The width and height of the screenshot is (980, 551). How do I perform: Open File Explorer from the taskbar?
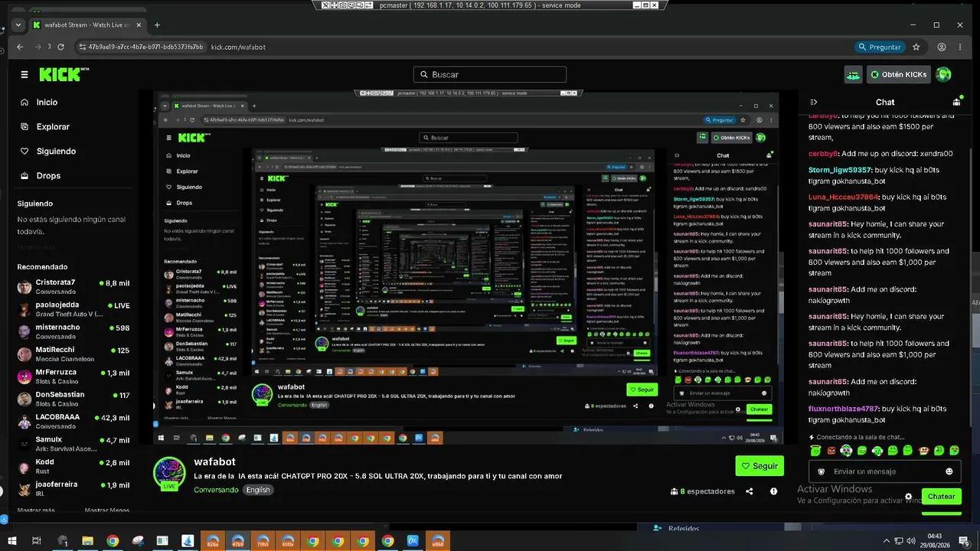tap(87, 541)
